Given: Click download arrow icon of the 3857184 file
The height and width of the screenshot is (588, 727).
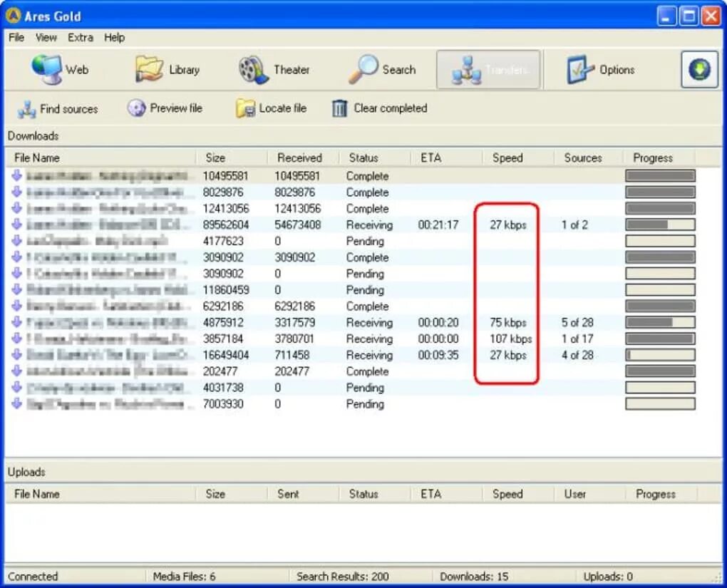Looking at the screenshot, I should click(x=16, y=338).
